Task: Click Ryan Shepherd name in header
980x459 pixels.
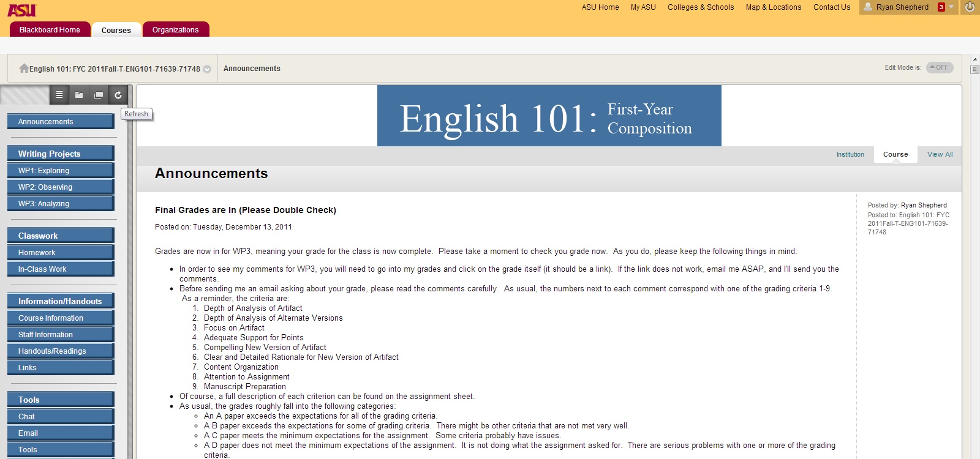Action: (x=902, y=7)
